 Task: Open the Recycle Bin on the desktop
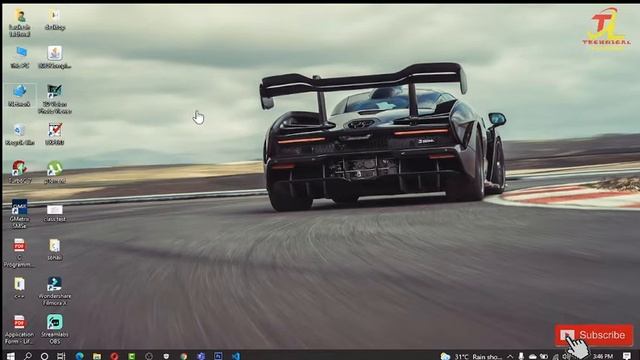19,134
